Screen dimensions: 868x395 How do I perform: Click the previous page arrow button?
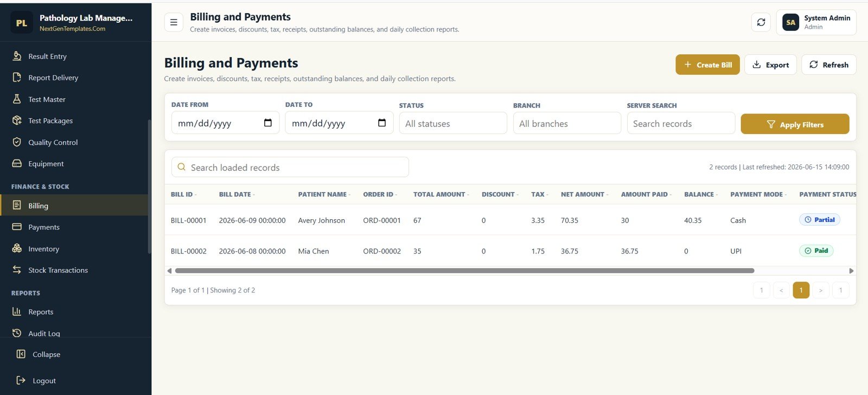781,290
